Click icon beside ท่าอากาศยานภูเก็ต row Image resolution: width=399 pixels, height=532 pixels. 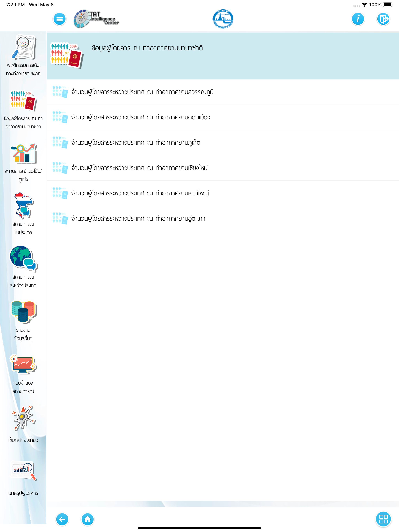60,142
